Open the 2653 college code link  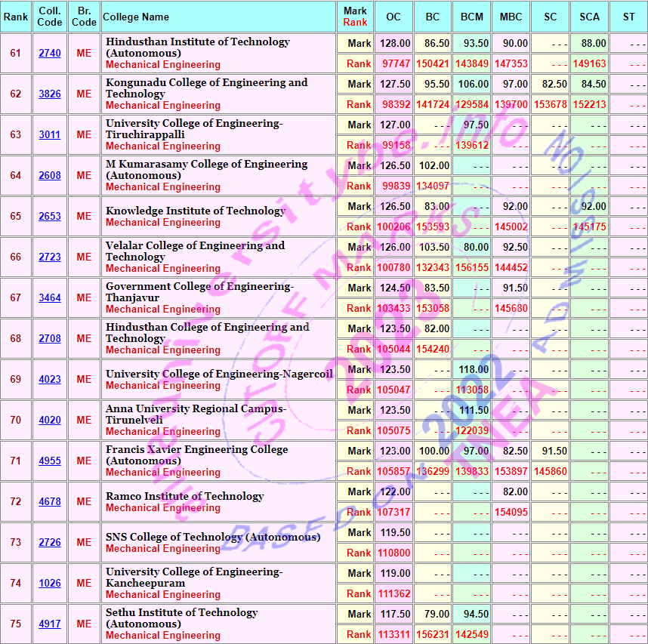pyautogui.click(x=50, y=217)
